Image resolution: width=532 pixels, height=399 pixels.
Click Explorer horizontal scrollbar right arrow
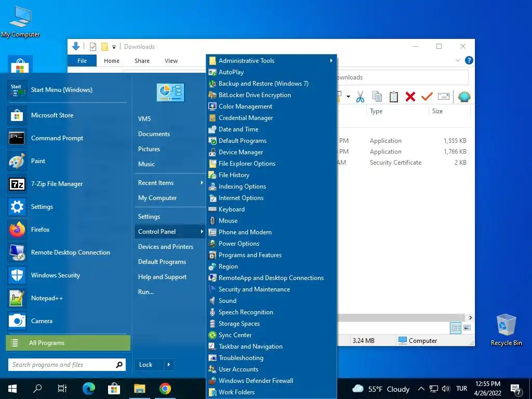tap(470, 317)
